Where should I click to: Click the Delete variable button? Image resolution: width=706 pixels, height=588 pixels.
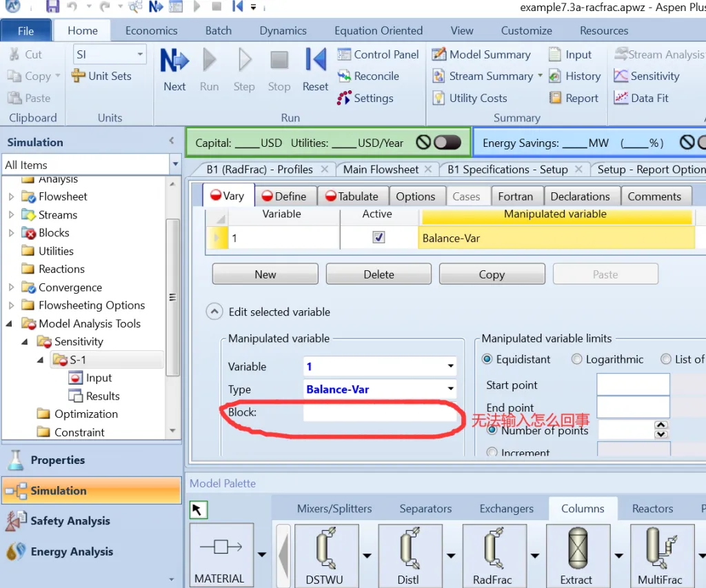pos(379,274)
